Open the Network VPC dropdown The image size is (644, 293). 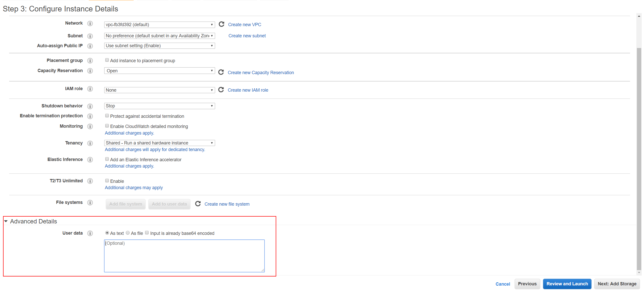(159, 25)
